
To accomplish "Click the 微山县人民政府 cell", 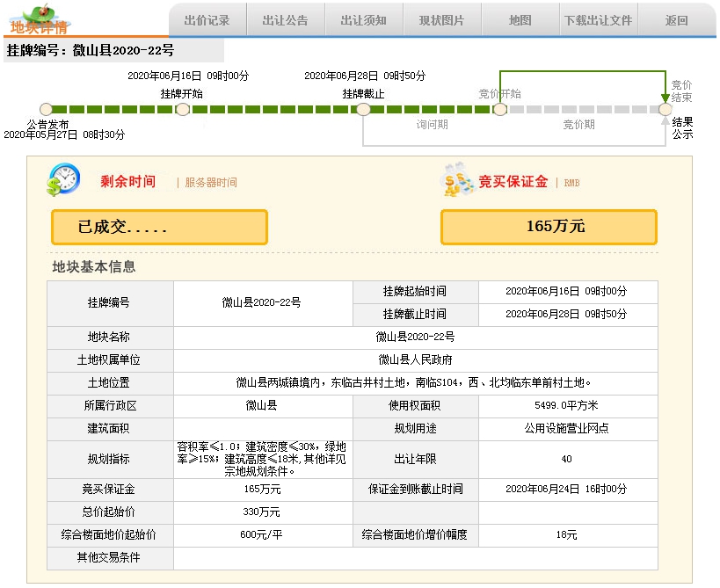I will pos(416,359).
